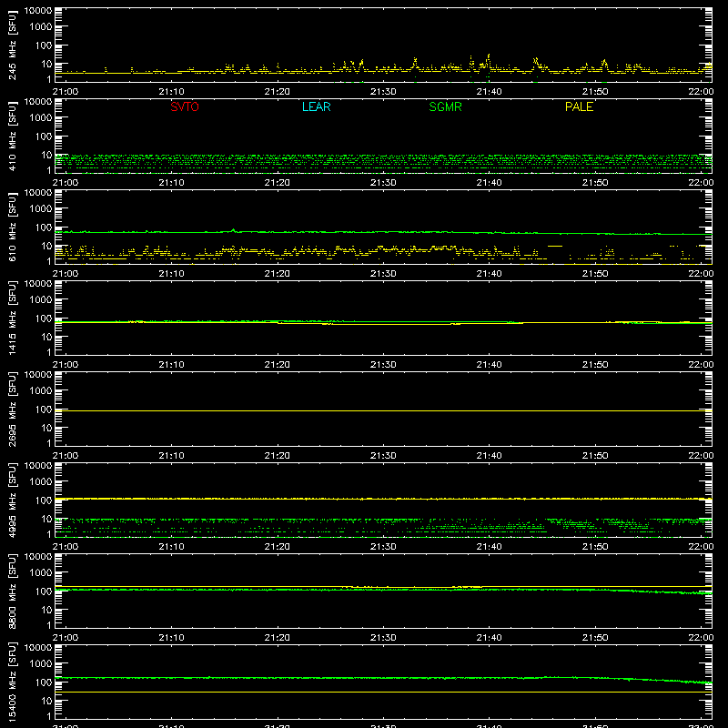Click the 1 tick on 2695 MHz axis
Image resolution: width=728 pixels, height=728 pixels.
49,443
